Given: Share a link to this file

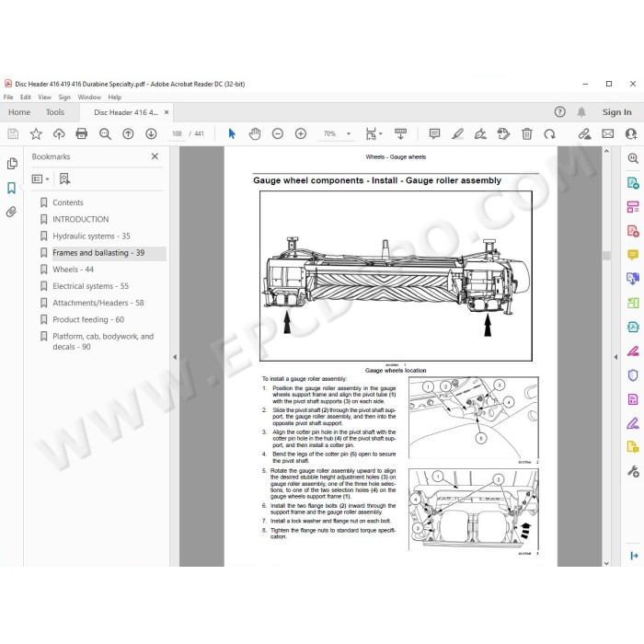Looking at the screenshot, I should [584, 133].
